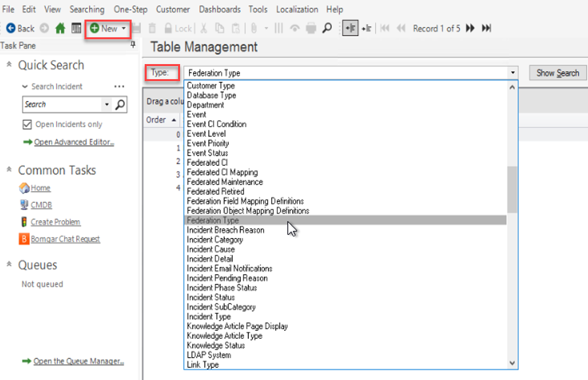Click the Search Incident ellipsis options
The height and width of the screenshot is (380, 588).
pyautogui.click(x=119, y=86)
